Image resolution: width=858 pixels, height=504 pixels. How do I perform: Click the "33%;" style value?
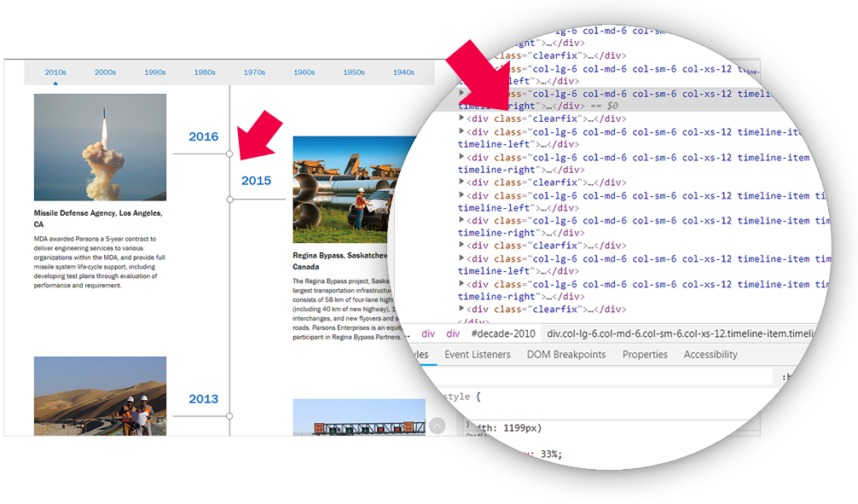point(551,455)
